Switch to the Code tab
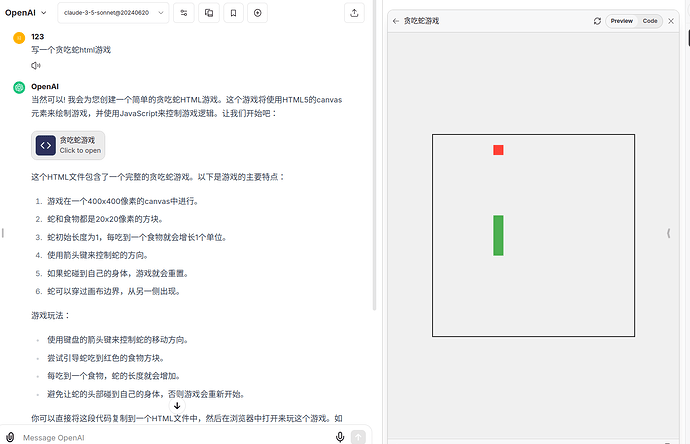This screenshot has height=444, width=690. [650, 21]
